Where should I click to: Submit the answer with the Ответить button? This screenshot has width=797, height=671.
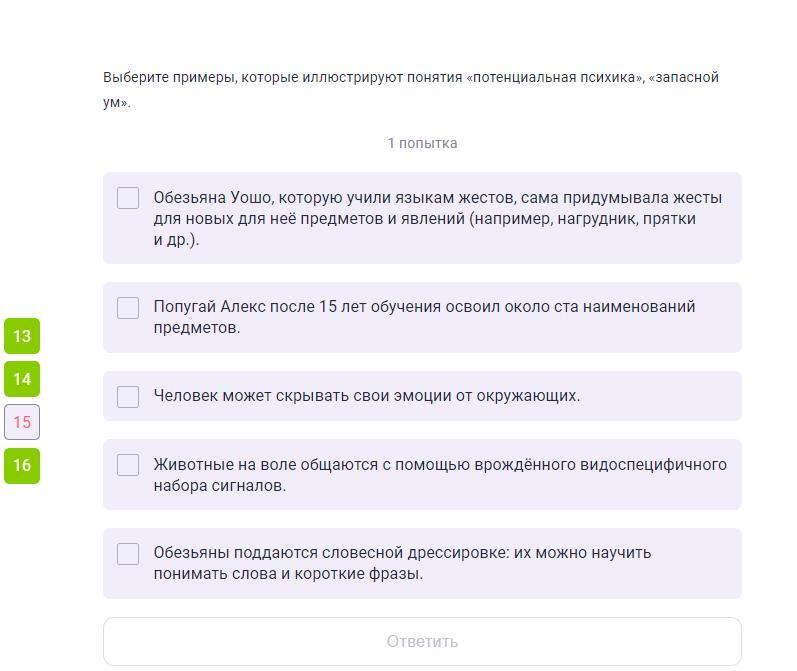tap(422, 642)
